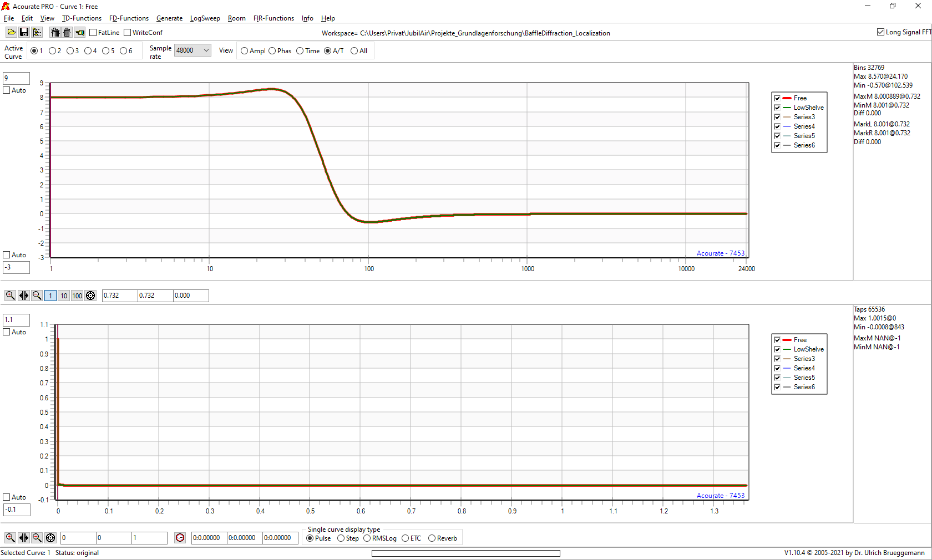Click the Acourate - 7453 link in lower chart

(x=721, y=496)
